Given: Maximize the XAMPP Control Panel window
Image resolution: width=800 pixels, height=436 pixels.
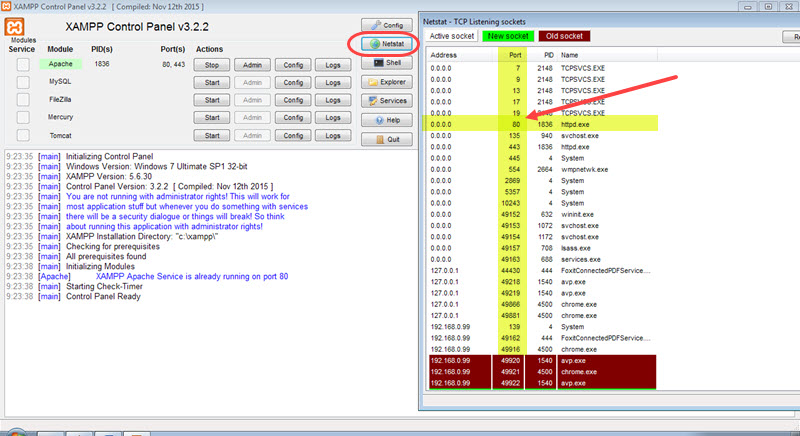Looking at the screenshot, I should pos(768,7).
